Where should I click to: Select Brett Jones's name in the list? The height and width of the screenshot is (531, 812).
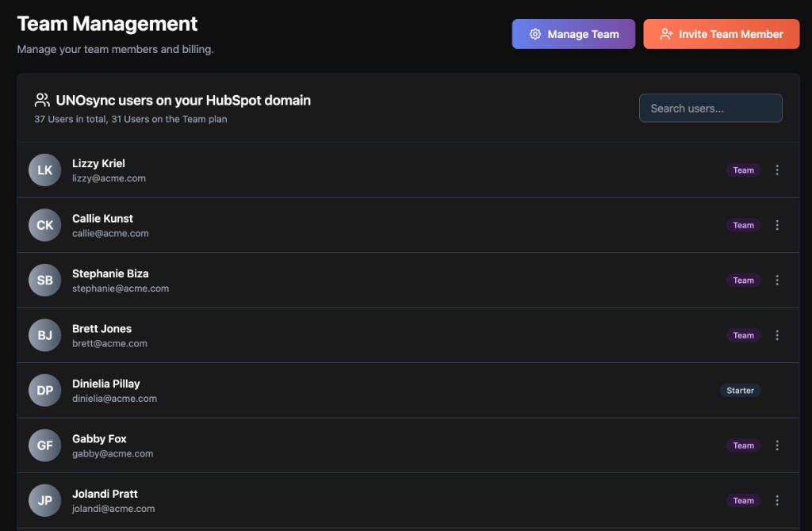[101, 329]
